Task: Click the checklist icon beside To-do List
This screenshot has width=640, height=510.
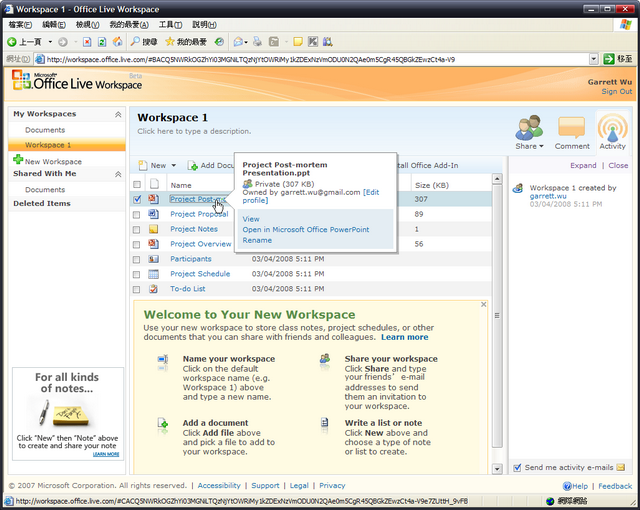Action: tap(153, 289)
